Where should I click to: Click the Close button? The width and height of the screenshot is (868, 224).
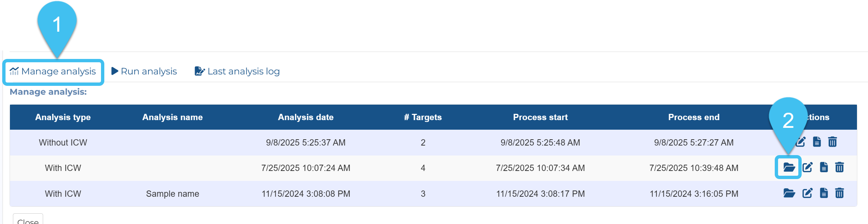click(x=28, y=220)
